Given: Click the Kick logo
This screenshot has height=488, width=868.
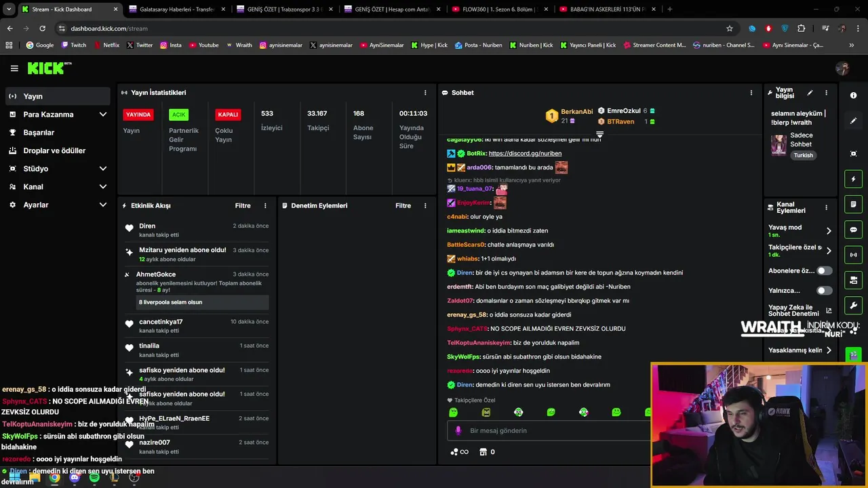Looking at the screenshot, I should 49,68.
